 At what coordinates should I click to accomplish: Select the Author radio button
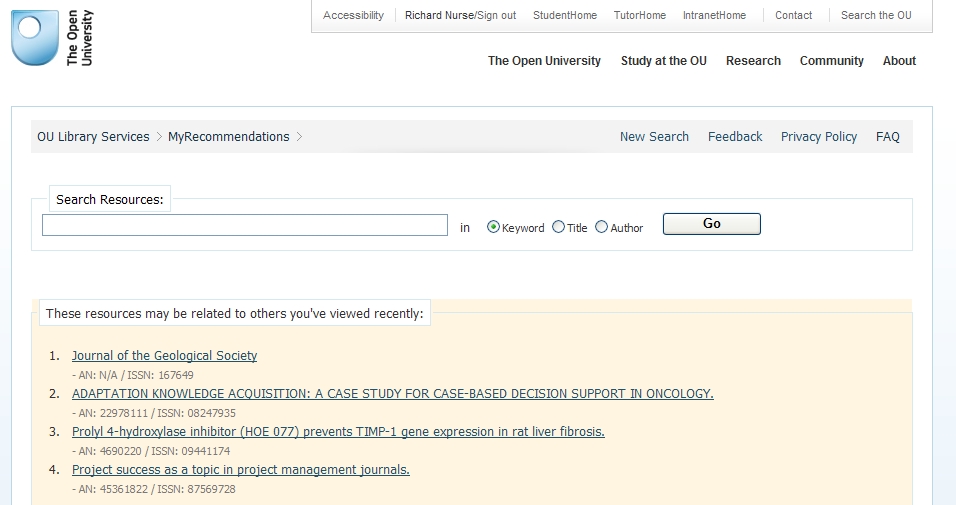tap(601, 227)
